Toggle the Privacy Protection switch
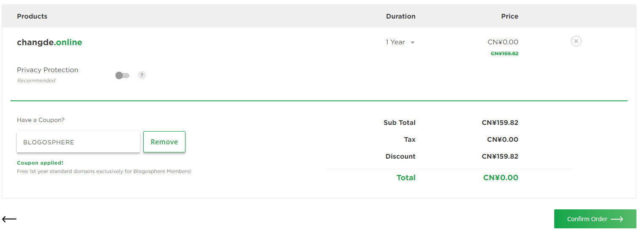The width and height of the screenshot is (644, 230). click(x=122, y=76)
